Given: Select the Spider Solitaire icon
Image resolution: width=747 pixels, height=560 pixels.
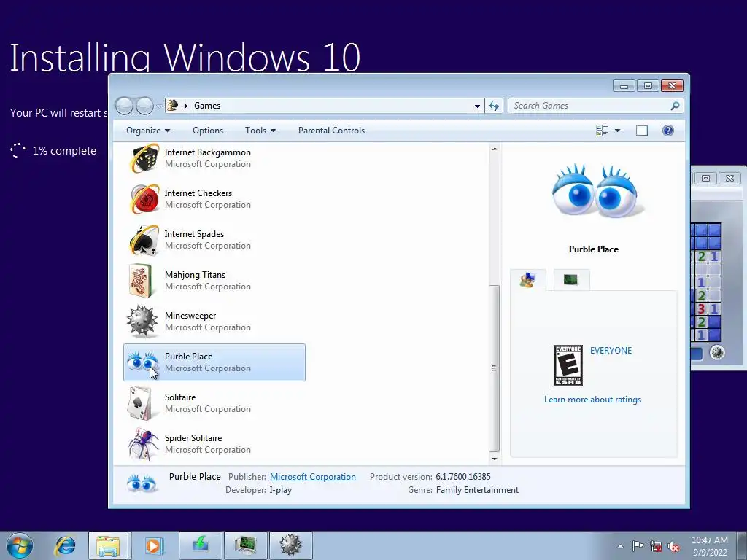Looking at the screenshot, I should point(144,444).
